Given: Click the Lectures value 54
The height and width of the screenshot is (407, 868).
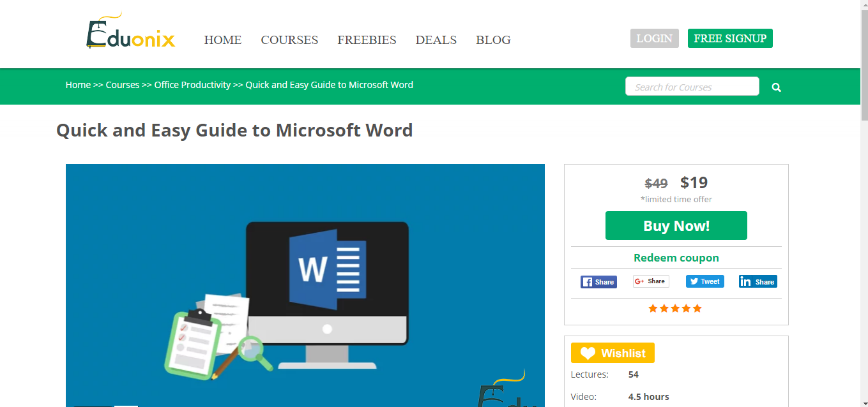Looking at the screenshot, I should click(x=634, y=374).
